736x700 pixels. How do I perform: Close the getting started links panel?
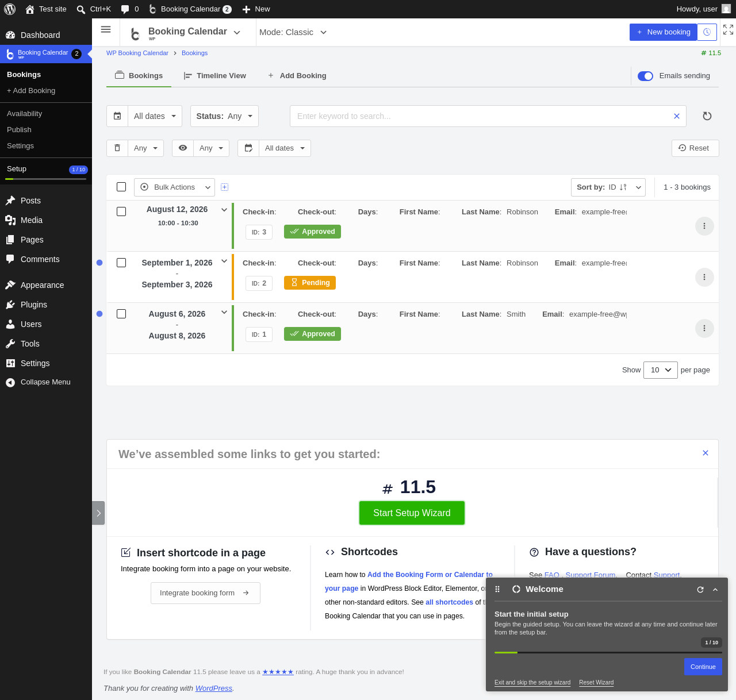[706, 453]
